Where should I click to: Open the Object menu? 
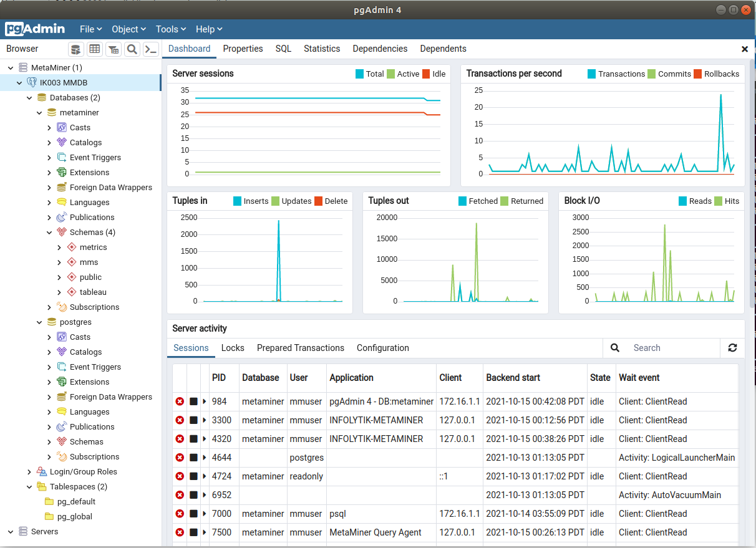click(128, 29)
